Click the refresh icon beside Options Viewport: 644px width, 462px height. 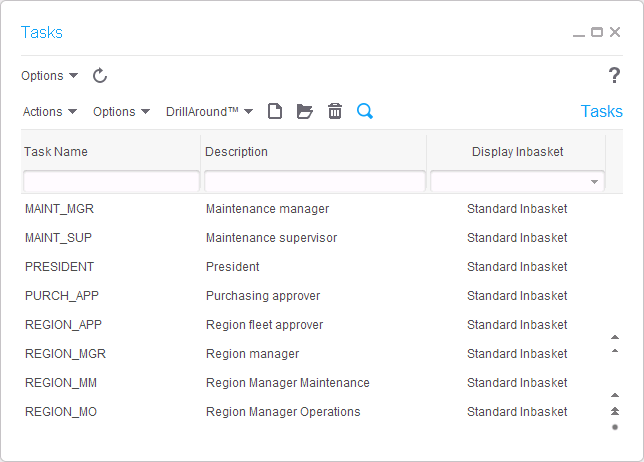(x=100, y=76)
